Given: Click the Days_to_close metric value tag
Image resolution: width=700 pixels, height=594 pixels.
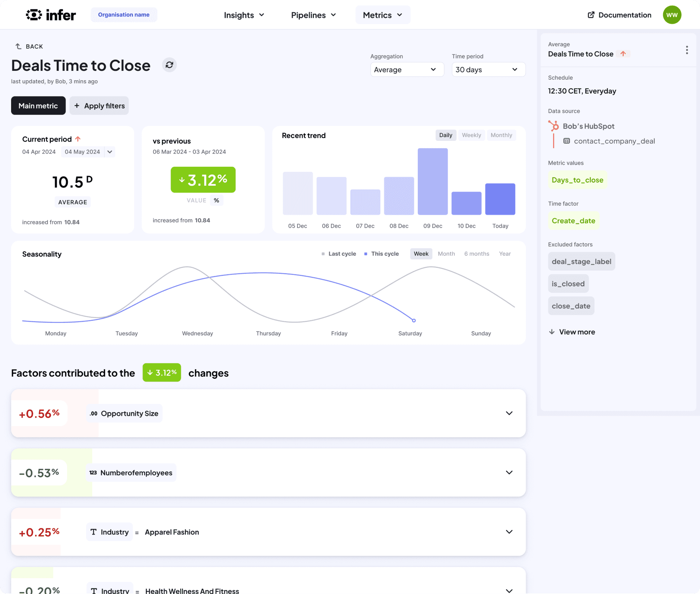Looking at the screenshot, I should tap(577, 180).
